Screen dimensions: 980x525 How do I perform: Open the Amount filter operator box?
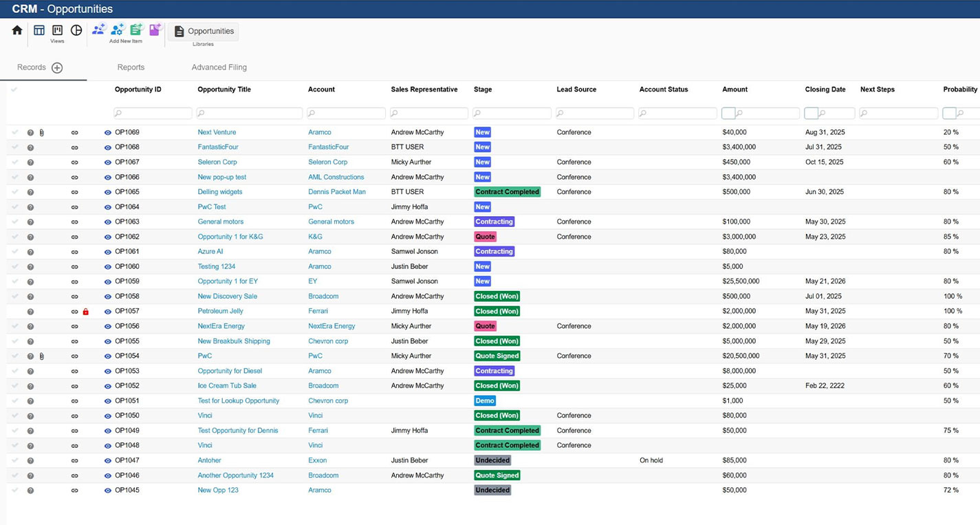pyautogui.click(x=728, y=113)
